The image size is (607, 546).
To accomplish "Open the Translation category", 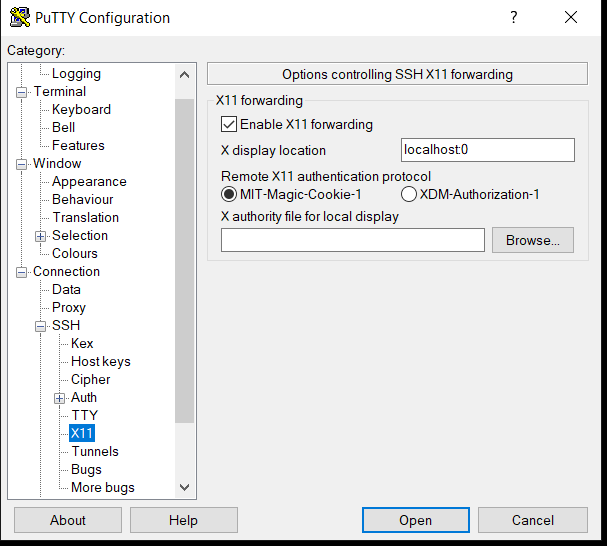I will [x=86, y=218].
